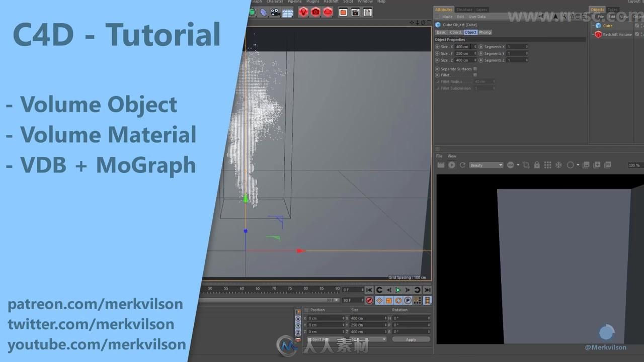The width and height of the screenshot is (644, 362).
Task: Click the deformer icon in toolbar
Action: pyautogui.click(x=263, y=12)
